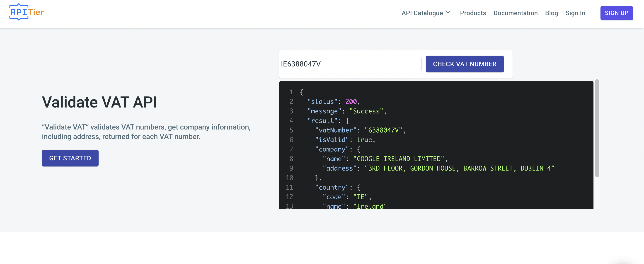Click the "isValid": true line
Image resolution: width=644 pixels, height=264 pixels.
345,140
